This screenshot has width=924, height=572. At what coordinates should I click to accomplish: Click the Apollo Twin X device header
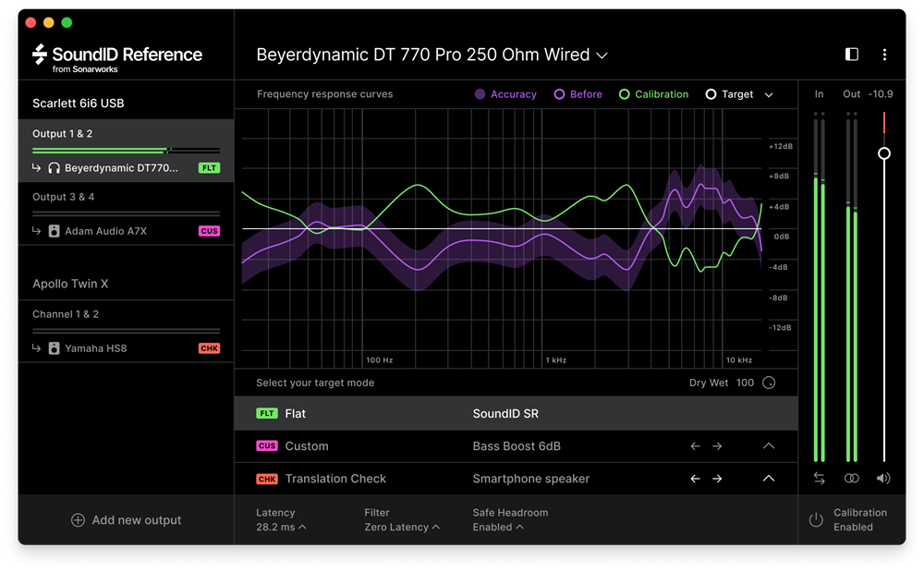point(70,284)
